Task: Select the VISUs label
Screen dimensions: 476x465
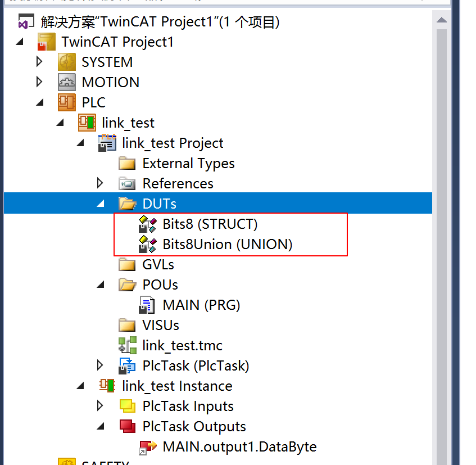Action: (x=161, y=326)
